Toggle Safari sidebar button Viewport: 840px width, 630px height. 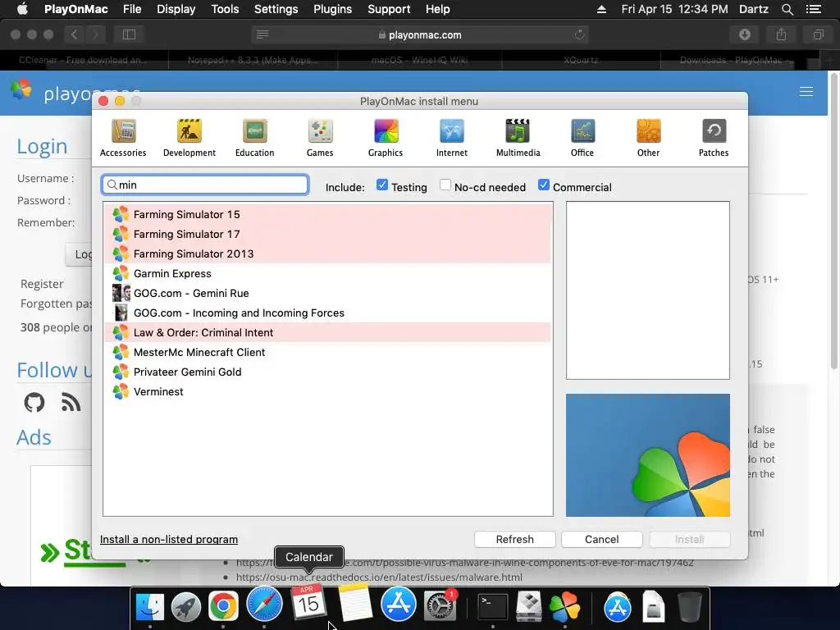(x=129, y=34)
